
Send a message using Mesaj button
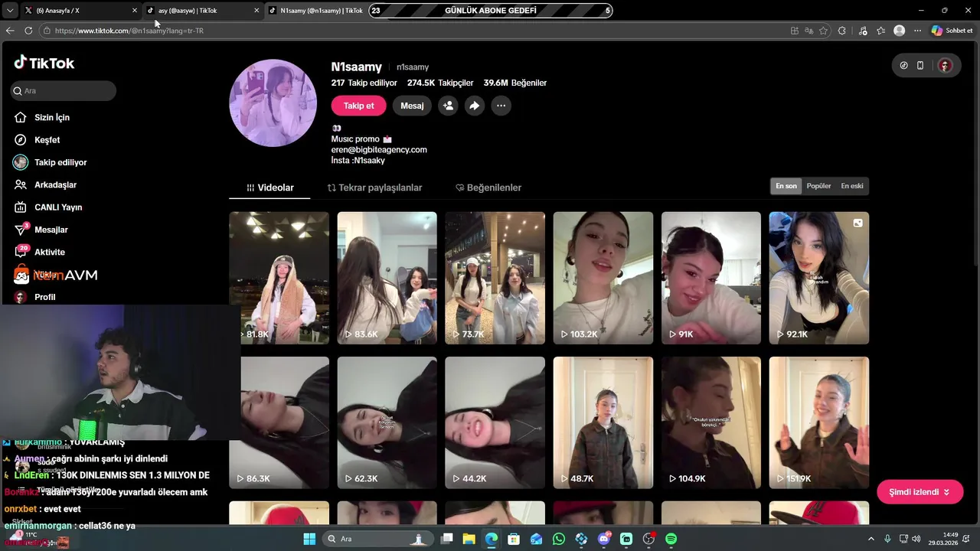[412, 106]
